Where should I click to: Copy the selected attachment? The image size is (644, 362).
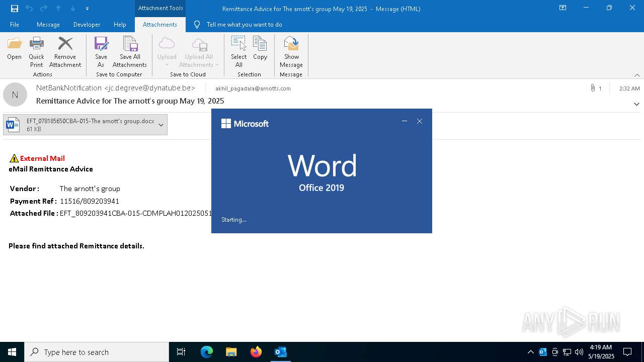coord(260,49)
